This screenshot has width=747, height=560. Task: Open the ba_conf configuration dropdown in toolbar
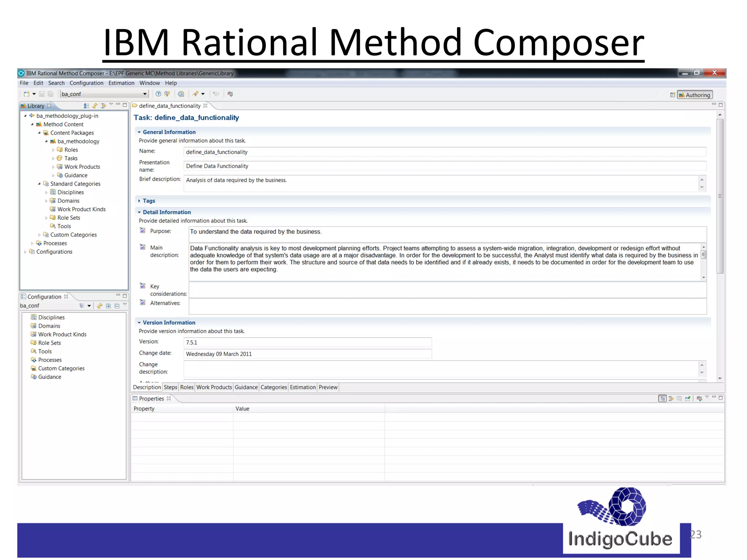pos(145,94)
